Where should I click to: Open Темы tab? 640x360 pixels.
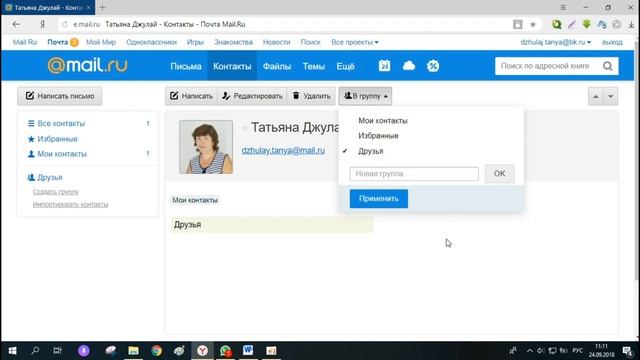coord(313,66)
